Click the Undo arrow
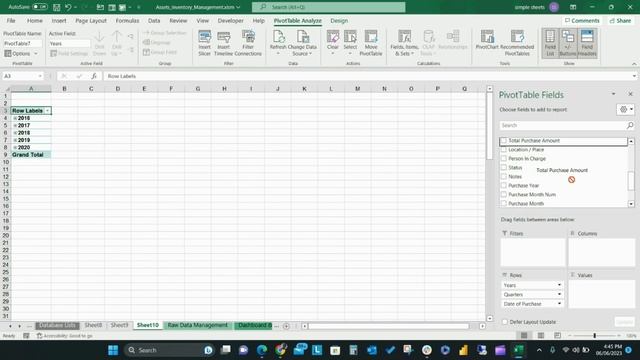Screen dimensions: 640x360 [x=68, y=7]
